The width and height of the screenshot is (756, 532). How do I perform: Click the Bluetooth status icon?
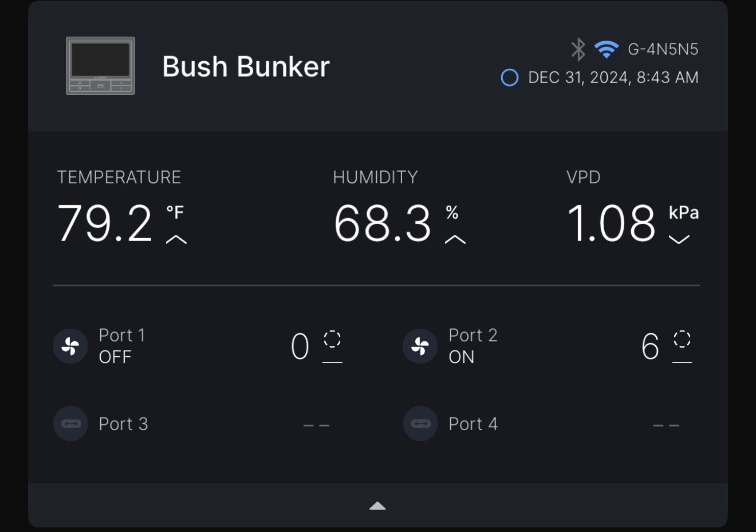click(x=578, y=49)
